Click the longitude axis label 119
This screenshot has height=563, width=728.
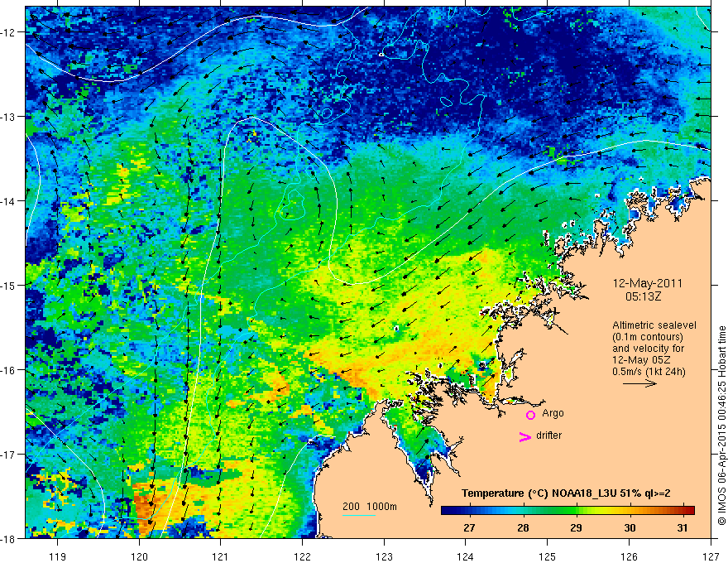click(x=58, y=556)
